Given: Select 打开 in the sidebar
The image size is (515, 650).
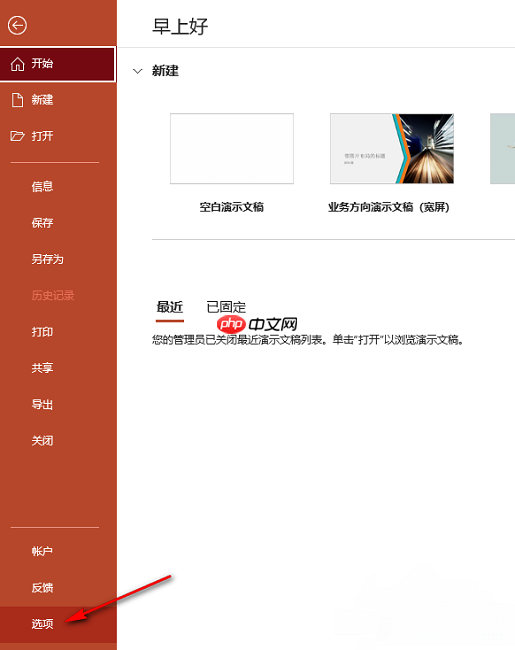Looking at the screenshot, I should click(x=58, y=136).
